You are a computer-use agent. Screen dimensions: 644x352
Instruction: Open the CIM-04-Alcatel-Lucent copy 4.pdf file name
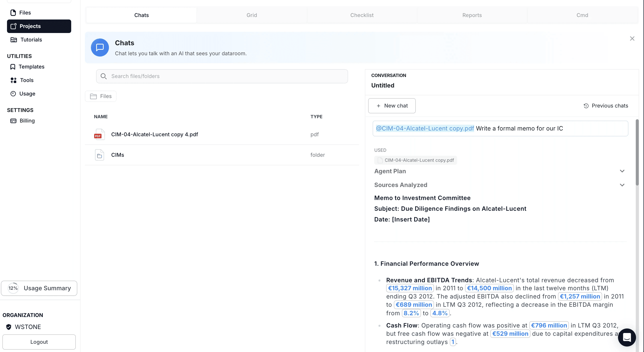154,134
